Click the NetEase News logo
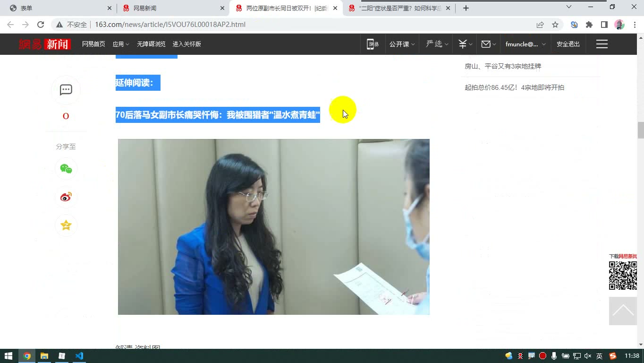Screen dimensions: 644x363 pyautogui.click(x=44, y=44)
